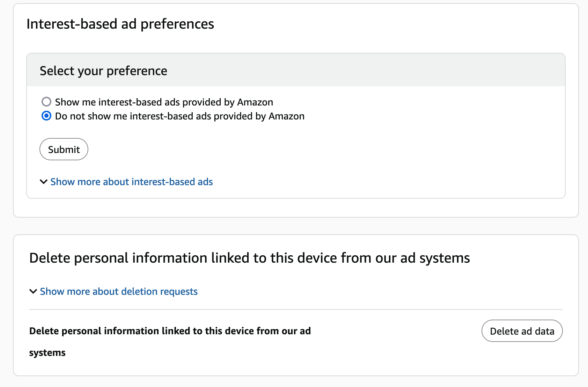Click the large "Delete personal information" section heading
The height and width of the screenshot is (387, 588).
tap(249, 258)
